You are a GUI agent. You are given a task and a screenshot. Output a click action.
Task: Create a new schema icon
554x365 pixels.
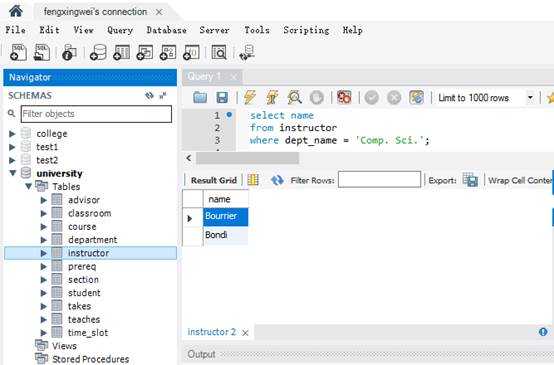98,53
